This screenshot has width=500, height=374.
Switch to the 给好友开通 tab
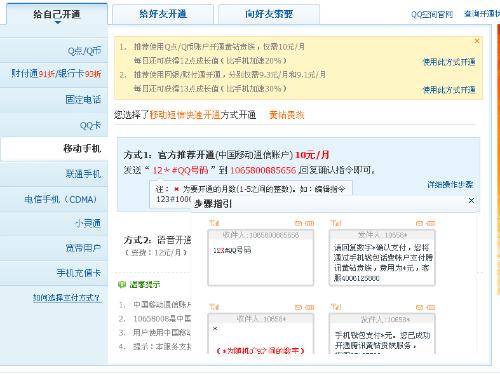point(163,14)
